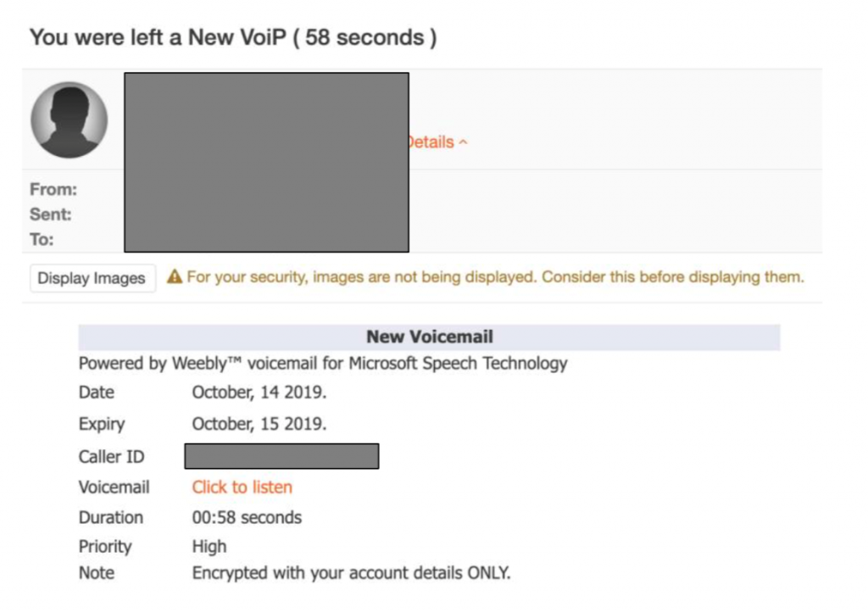Screen dimensions: 868x612
Task: Click the High priority value
Action: click(209, 547)
